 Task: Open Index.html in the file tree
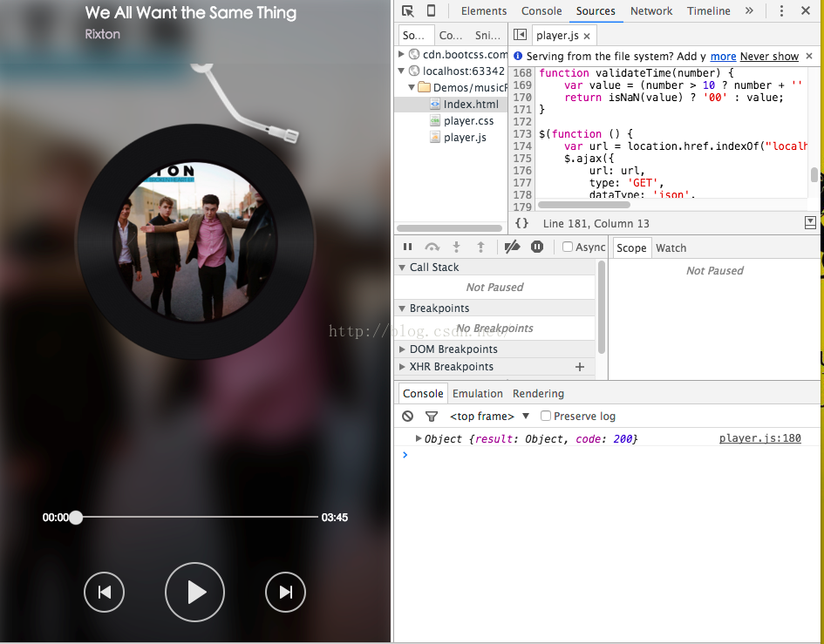[x=470, y=104]
